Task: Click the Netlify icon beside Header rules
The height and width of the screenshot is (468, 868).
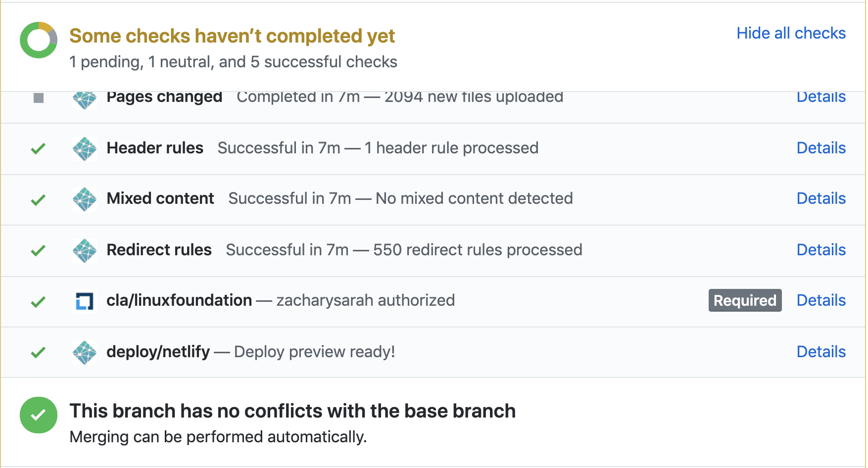Action: 85,148
